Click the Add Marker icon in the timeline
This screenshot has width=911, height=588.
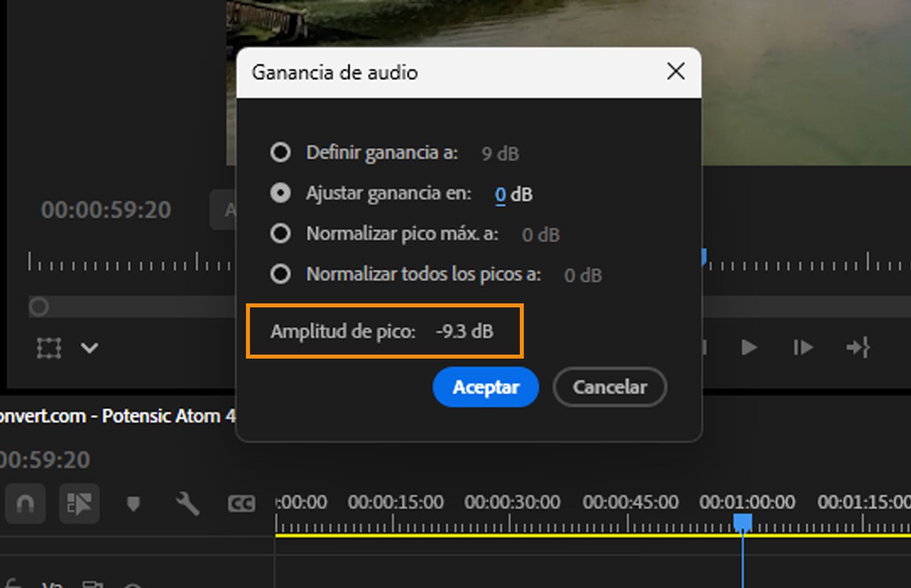[134, 503]
